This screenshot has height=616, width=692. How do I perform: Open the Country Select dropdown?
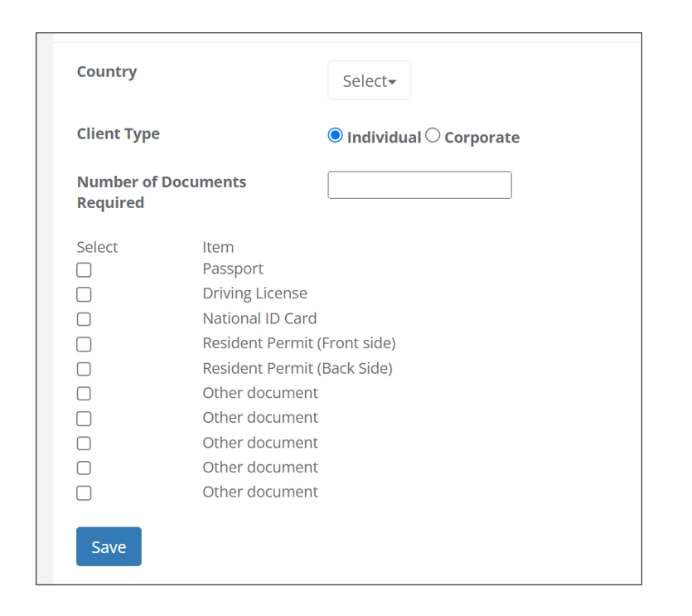coord(369,81)
